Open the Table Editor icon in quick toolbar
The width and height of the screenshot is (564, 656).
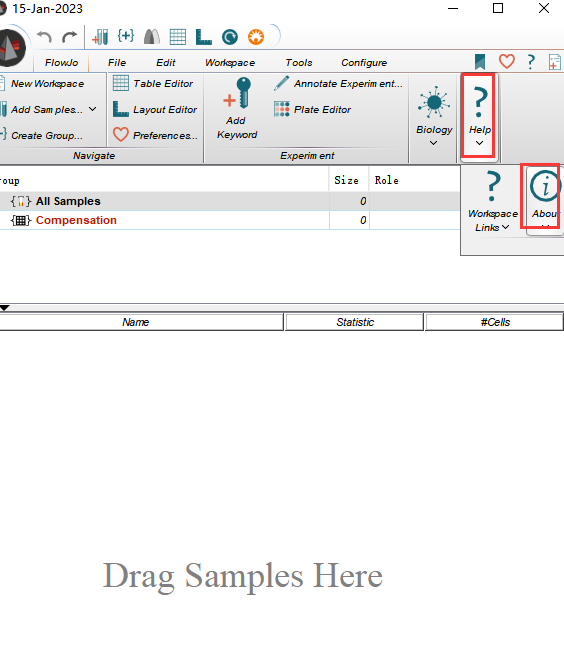(178, 37)
